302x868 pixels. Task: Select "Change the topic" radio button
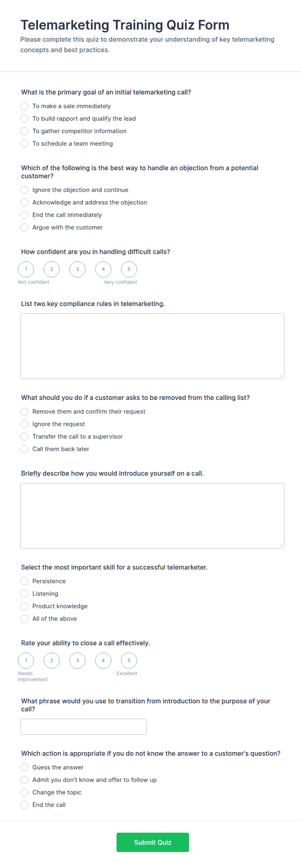24,792
